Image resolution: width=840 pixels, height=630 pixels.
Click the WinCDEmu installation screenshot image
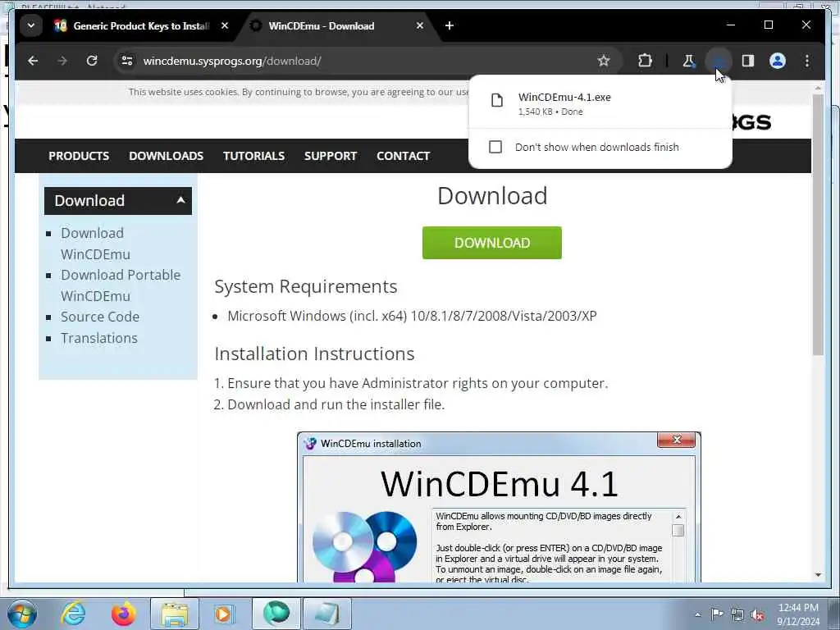pos(499,507)
